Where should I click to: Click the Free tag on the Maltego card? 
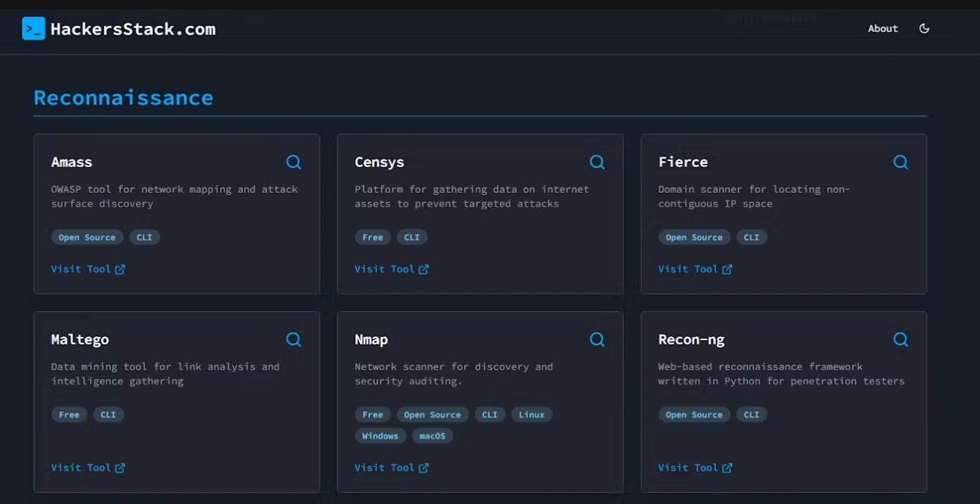tap(69, 415)
